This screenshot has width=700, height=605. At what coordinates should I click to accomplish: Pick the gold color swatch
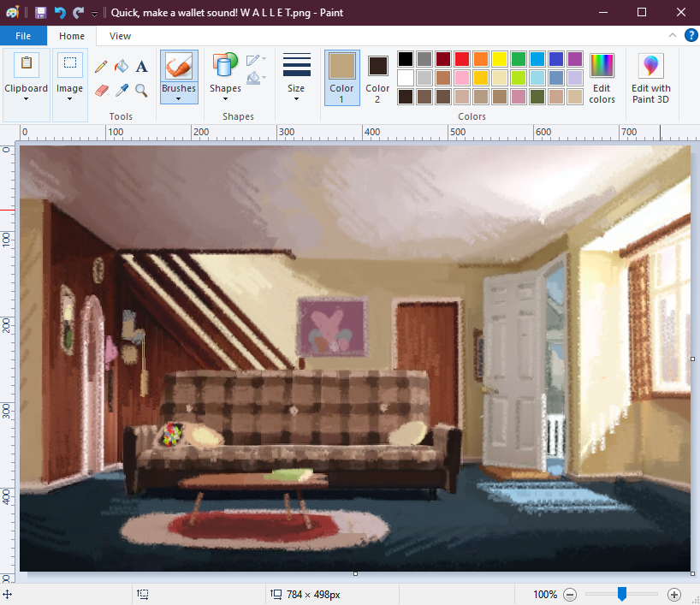(481, 78)
